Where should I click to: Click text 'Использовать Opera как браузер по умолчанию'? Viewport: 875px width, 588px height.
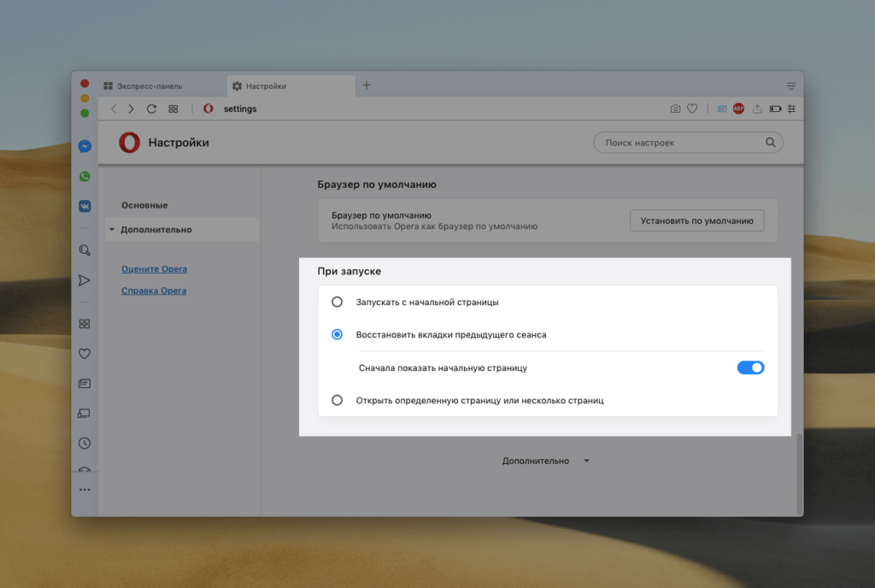pyautogui.click(x=434, y=226)
